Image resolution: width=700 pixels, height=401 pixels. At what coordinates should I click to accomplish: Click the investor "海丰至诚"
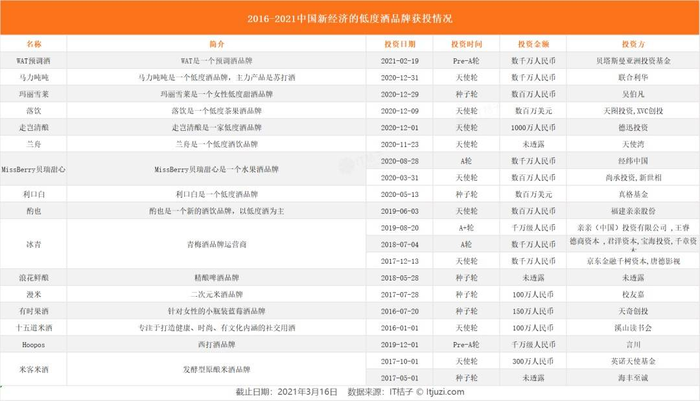[633, 378]
